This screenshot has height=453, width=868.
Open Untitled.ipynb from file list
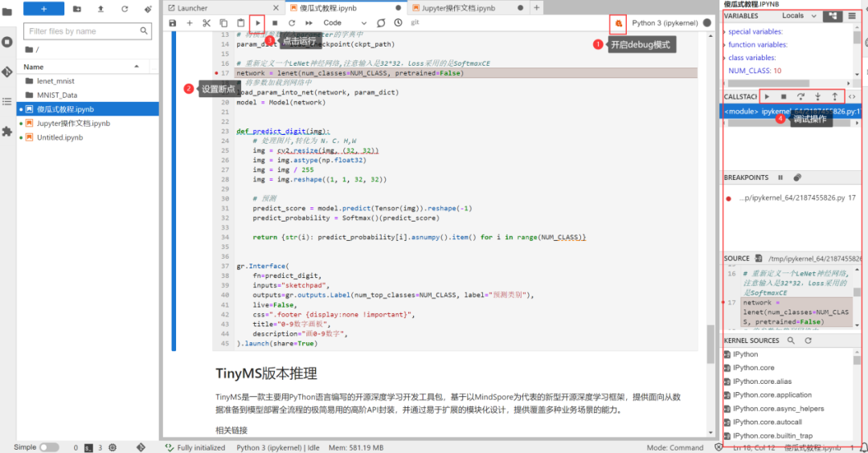click(59, 137)
